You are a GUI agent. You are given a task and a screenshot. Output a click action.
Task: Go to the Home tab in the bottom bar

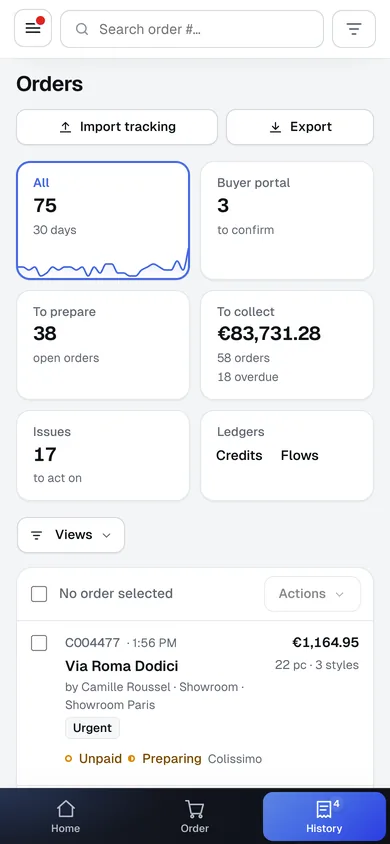(x=65, y=817)
